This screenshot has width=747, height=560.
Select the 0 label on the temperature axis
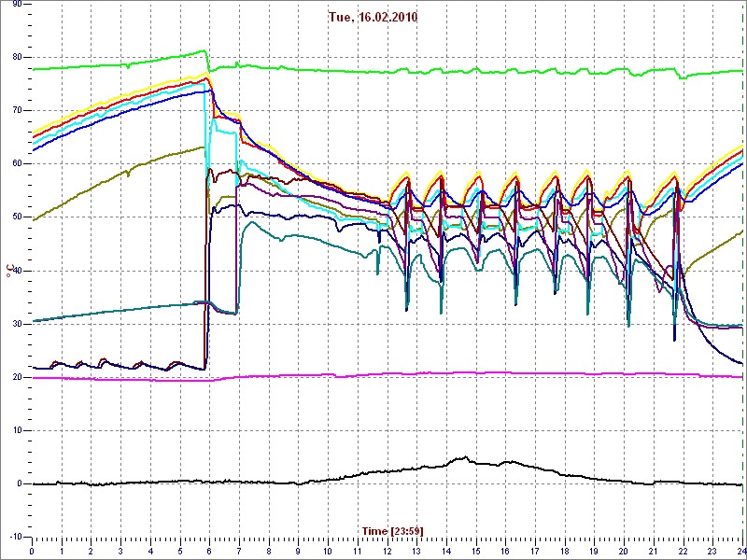(x=18, y=483)
